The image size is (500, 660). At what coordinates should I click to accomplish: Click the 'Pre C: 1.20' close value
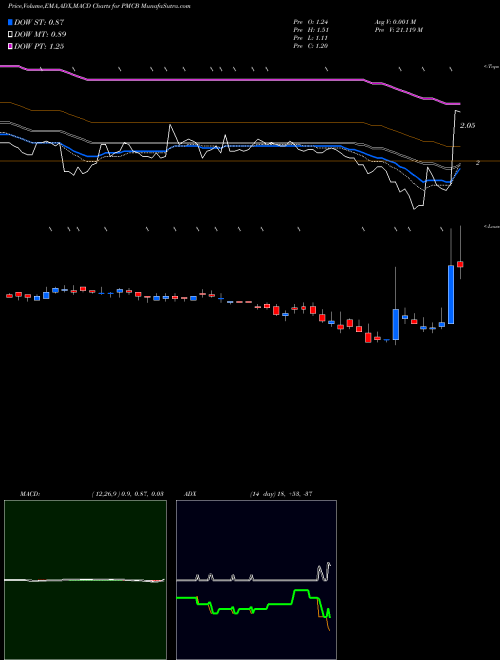coord(311,46)
